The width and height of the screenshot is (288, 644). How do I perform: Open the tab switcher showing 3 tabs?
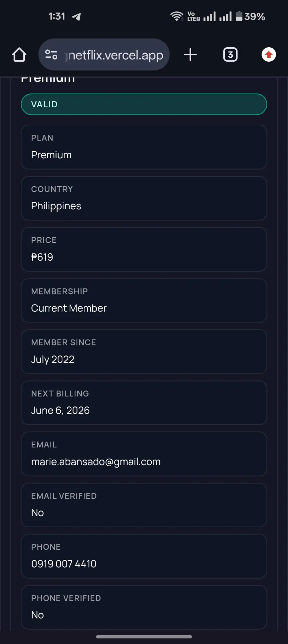[230, 54]
